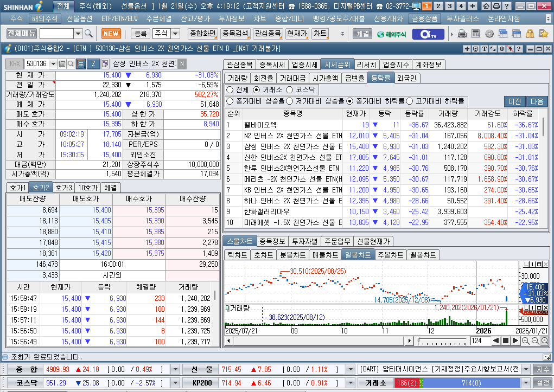The height and width of the screenshot is (392, 554).
Task: Go to the 이전 ranking page
Action: tap(515, 102)
